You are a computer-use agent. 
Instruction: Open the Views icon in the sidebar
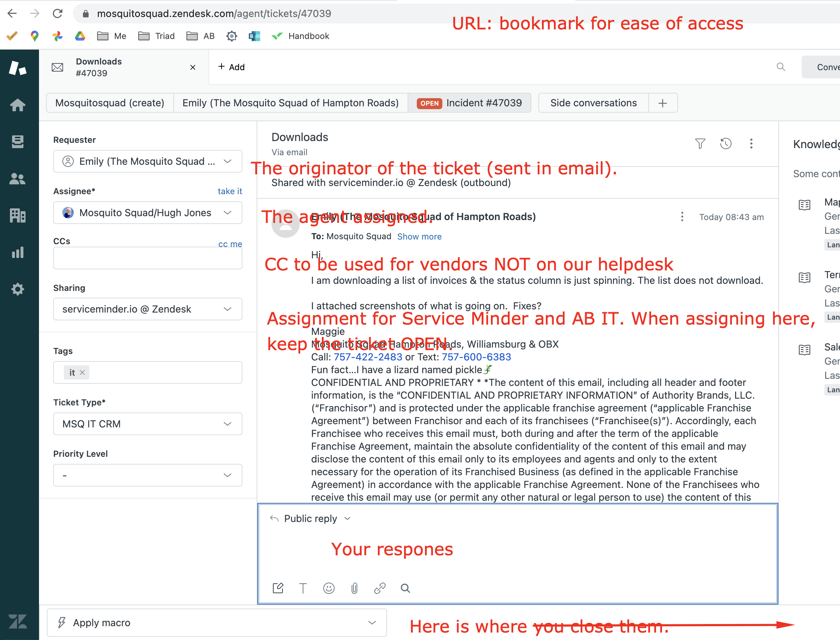click(17, 142)
